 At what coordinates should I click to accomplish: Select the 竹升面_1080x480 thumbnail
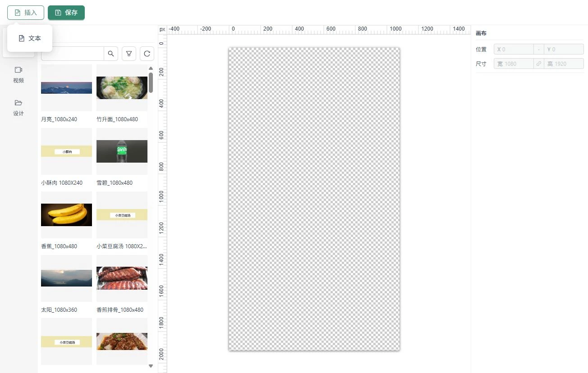pos(122,88)
